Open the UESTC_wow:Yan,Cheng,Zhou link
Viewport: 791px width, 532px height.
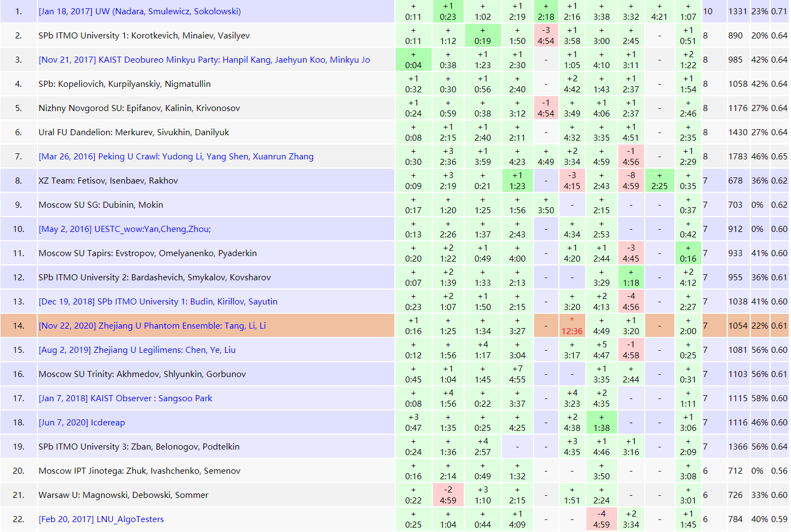coord(124,229)
